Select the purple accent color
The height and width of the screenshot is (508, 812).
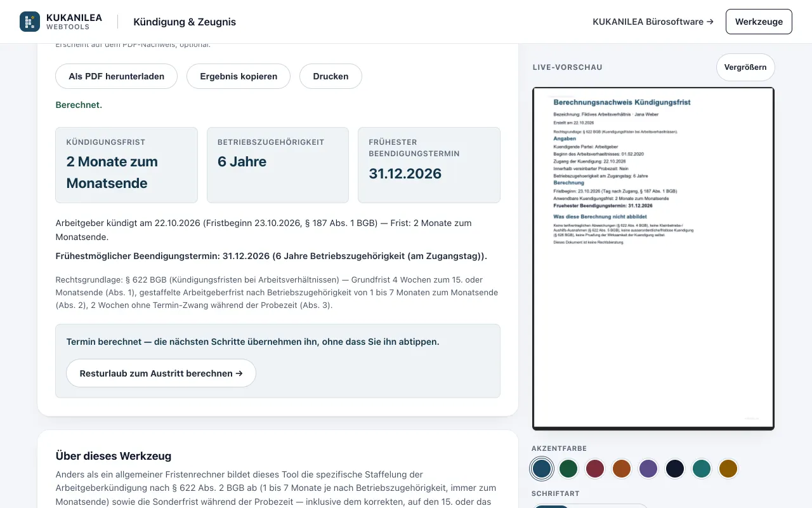(648, 469)
